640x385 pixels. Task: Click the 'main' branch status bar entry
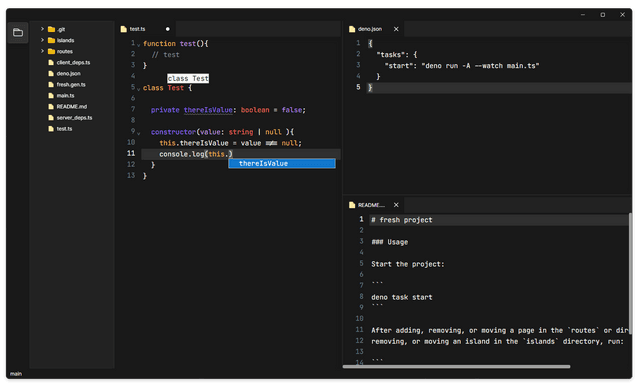[x=16, y=374]
